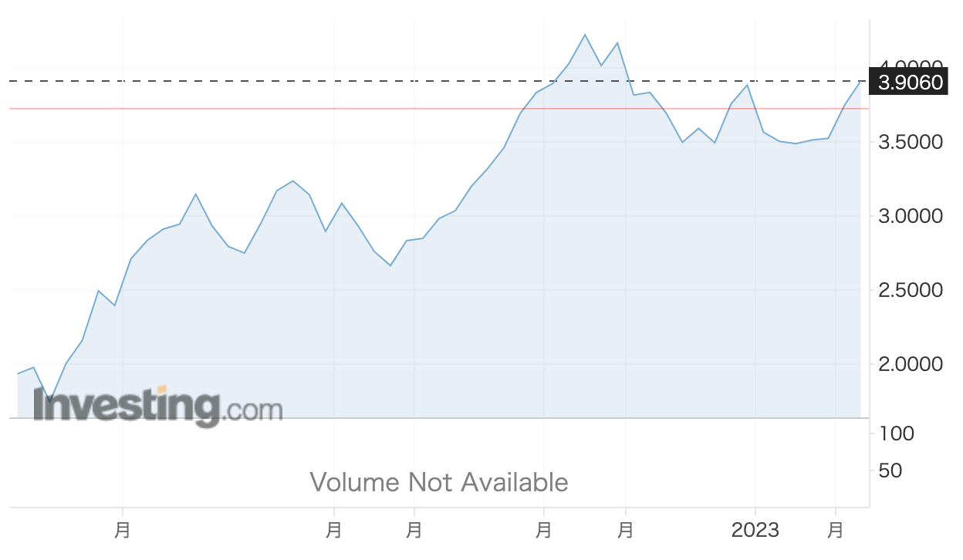Click the highest peak of the chart line

click(585, 35)
